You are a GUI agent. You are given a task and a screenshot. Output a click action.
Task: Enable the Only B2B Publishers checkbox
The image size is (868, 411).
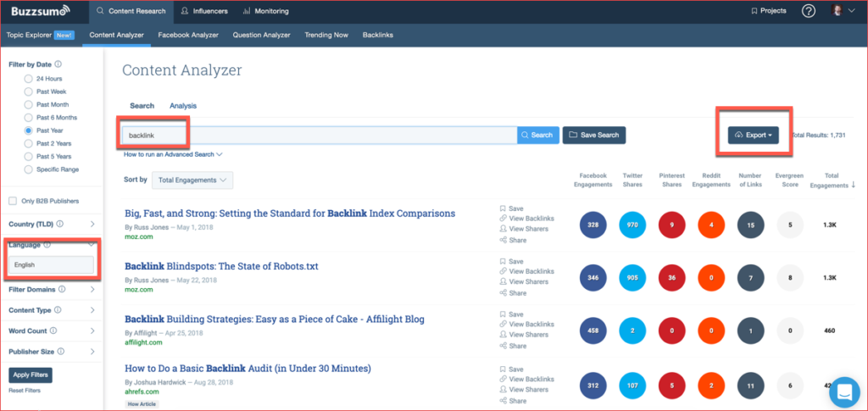(13, 201)
